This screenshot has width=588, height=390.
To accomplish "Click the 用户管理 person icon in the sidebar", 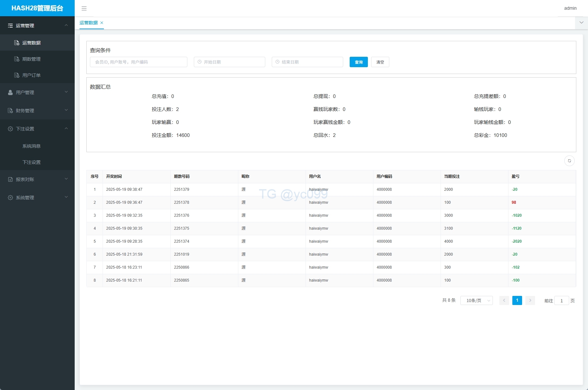I will click(x=10, y=92).
